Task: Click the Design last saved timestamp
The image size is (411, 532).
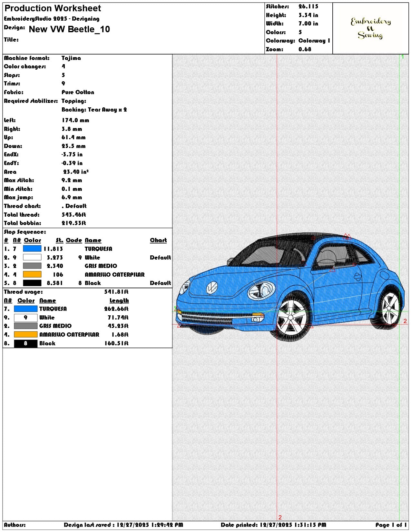Action: point(123,525)
